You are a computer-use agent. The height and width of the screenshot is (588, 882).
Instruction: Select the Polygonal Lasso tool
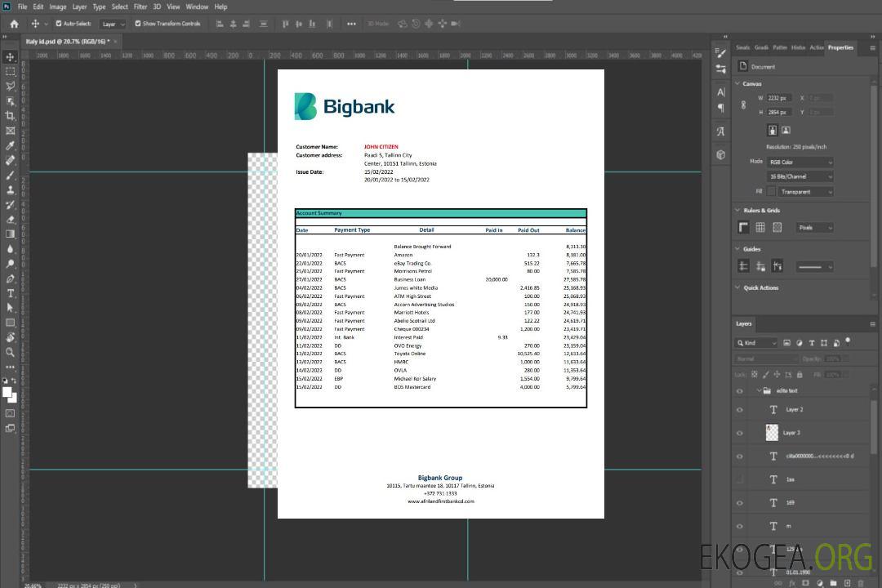[x=10, y=86]
